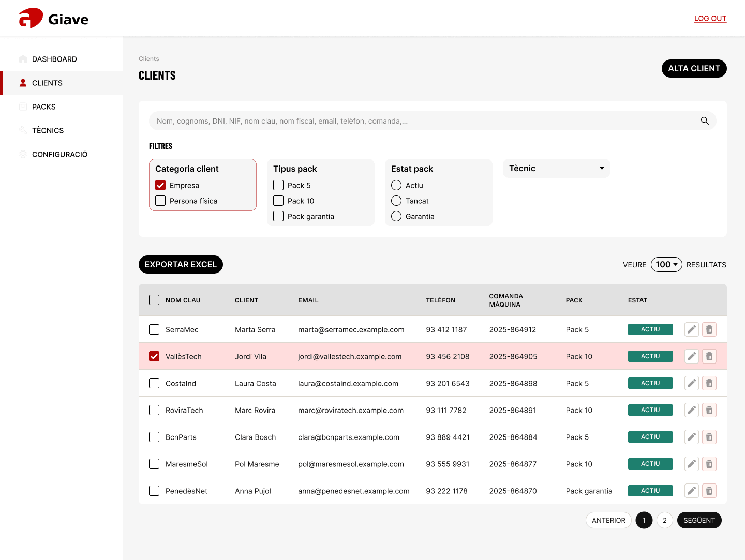Image resolution: width=745 pixels, height=560 pixels.
Task: Click the search magnifier icon
Action: point(705,121)
